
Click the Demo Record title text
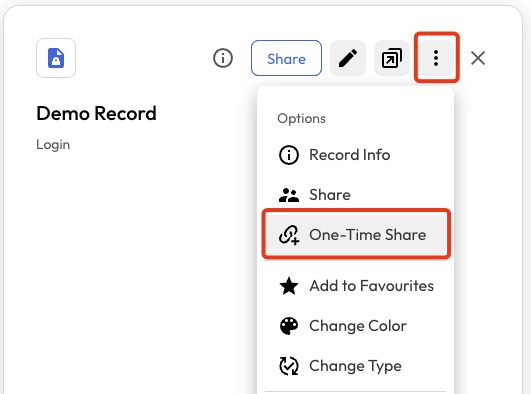tap(97, 113)
